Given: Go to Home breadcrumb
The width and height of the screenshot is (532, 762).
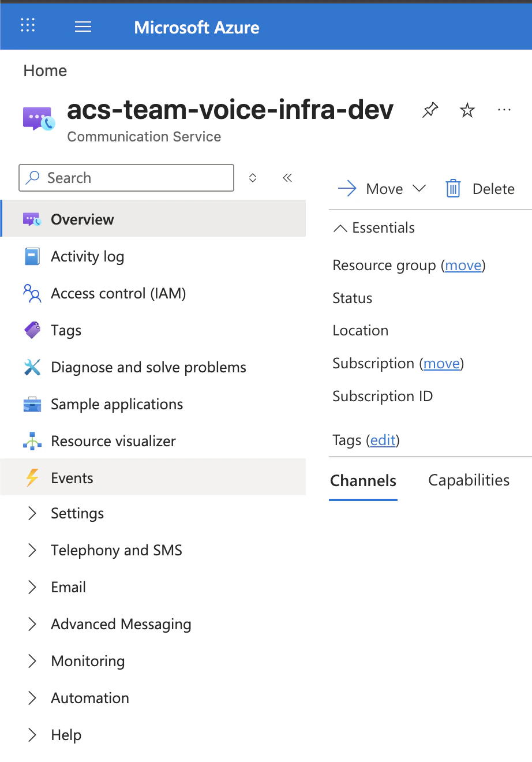Looking at the screenshot, I should (45, 70).
